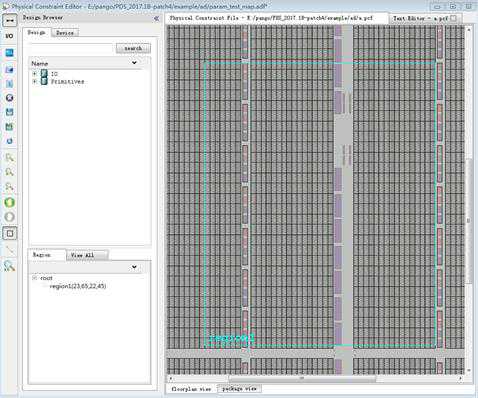Screen dimensions: 478x398
Task: Open the package view tab
Action: pos(239,389)
